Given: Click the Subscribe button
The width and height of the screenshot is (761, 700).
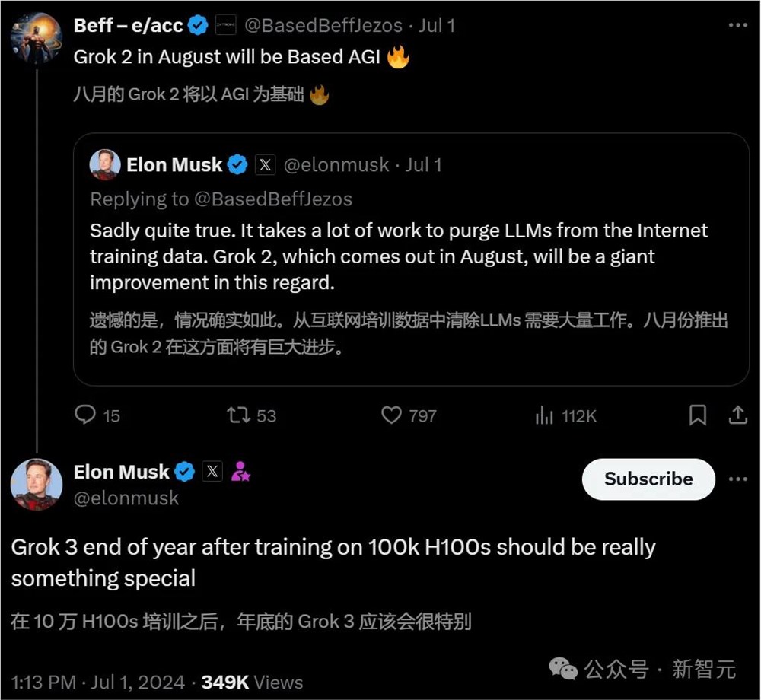Looking at the screenshot, I should coord(648,479).
